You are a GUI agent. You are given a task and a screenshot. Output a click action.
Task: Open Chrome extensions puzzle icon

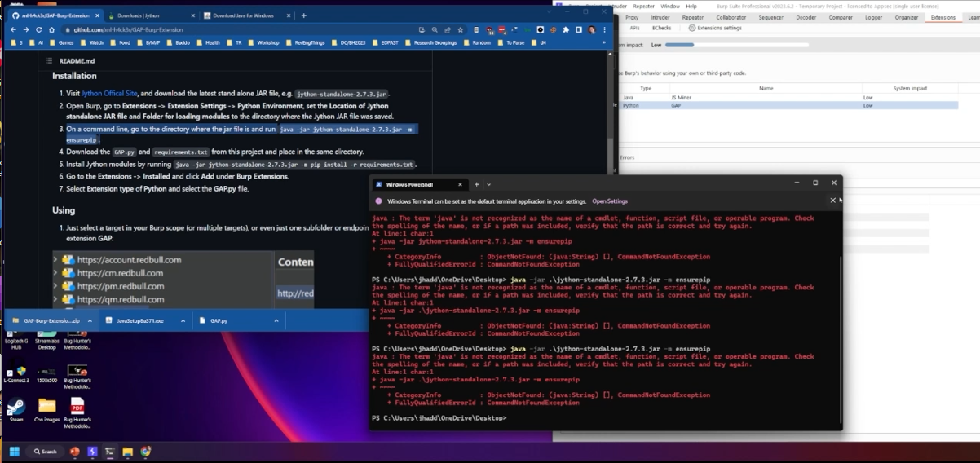[566, 30]
